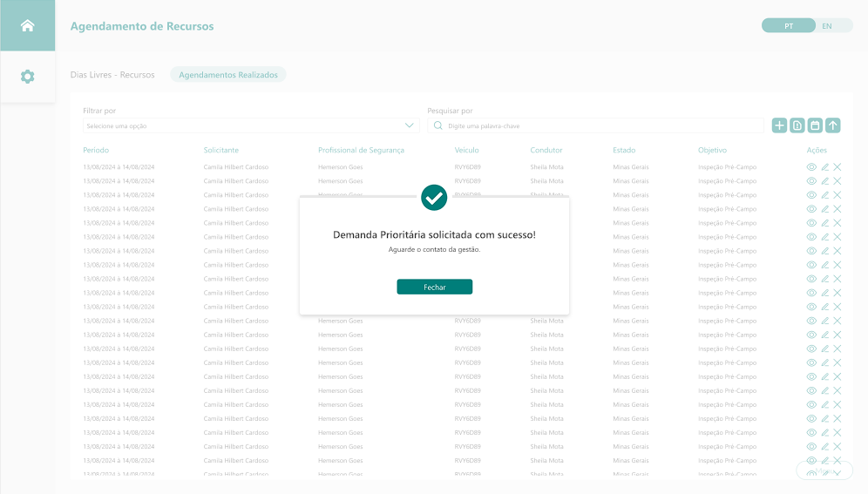This screenshot has height=494, width=868.
Task: Click the Solicitante column header
Action: click(220, 150)
